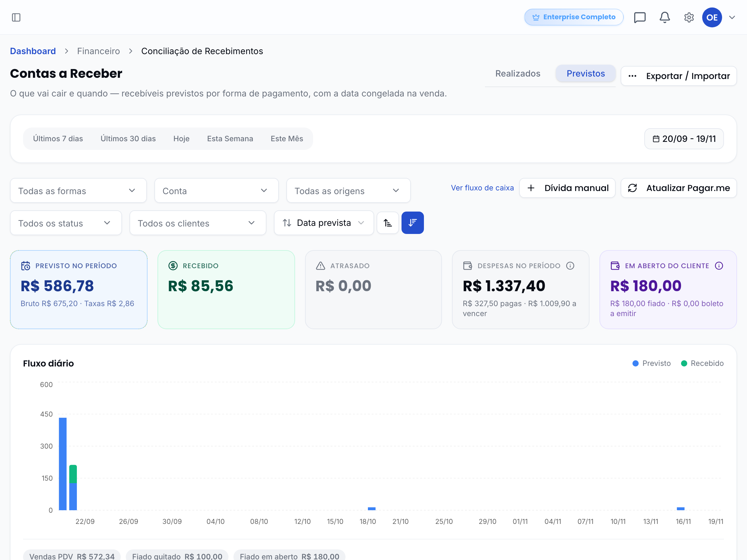Click the Enterprise Completo plan badge
The image size is (747, 560).
pos(573,17)
